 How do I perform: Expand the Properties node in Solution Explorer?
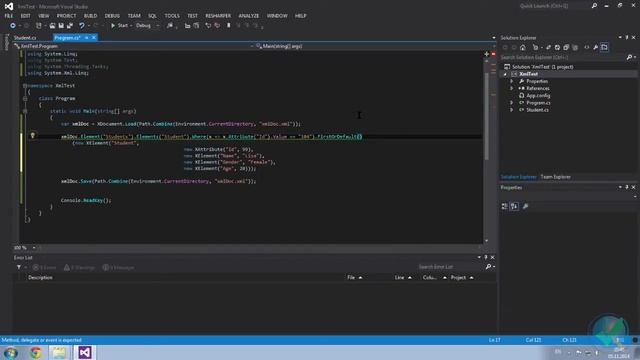pos(511,81)
